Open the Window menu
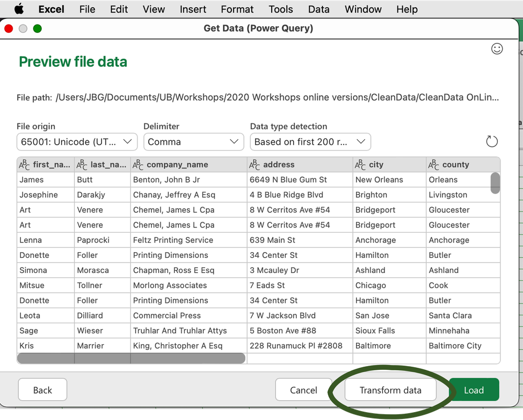The image size is (523, 420). pos(363,9)
